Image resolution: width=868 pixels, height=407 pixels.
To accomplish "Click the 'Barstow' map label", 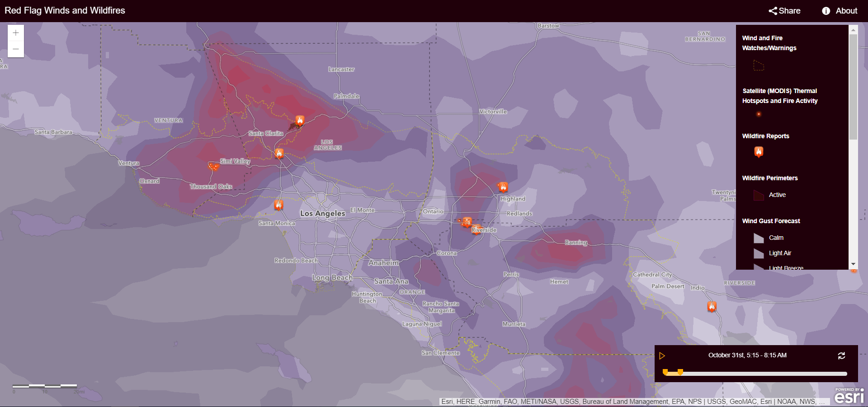I will pos(548,26).
